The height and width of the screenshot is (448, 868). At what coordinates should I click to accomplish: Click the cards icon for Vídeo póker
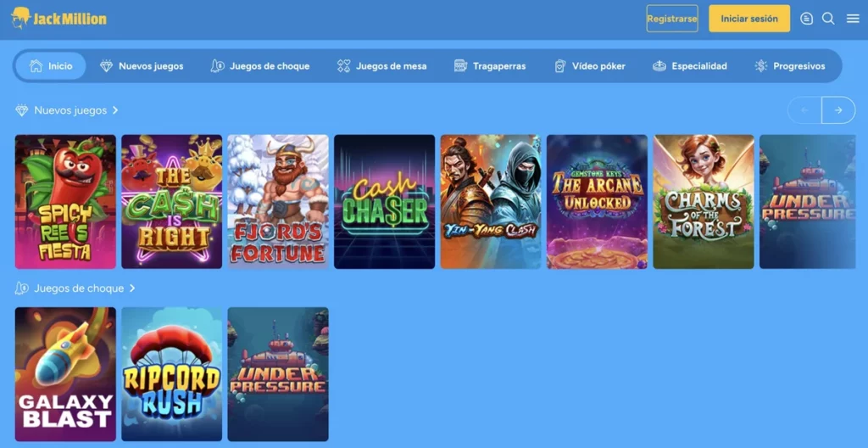point(560,66)
